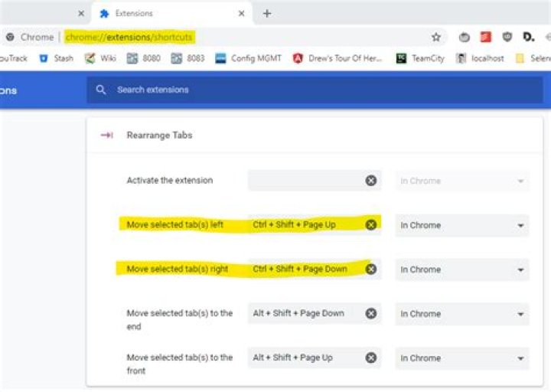Screen dimensions: 551x392
Task: Edit the Ctrl + Shift + Page Up shortcut
Action: 315,224
